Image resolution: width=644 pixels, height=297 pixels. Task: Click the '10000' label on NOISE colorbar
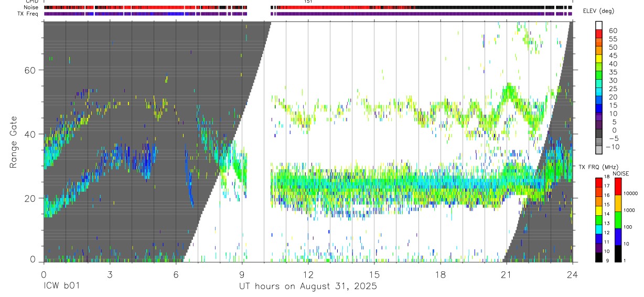click(630, 194)
